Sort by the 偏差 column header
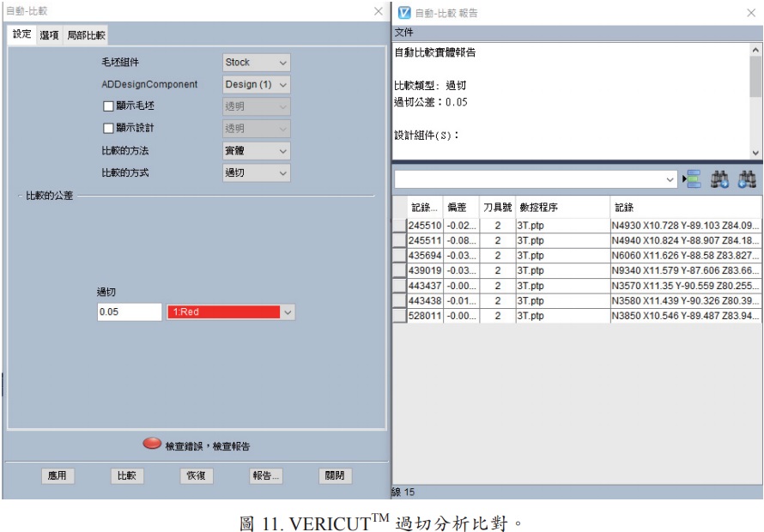This screenshot has width=764, height=532. click(461, 208)
